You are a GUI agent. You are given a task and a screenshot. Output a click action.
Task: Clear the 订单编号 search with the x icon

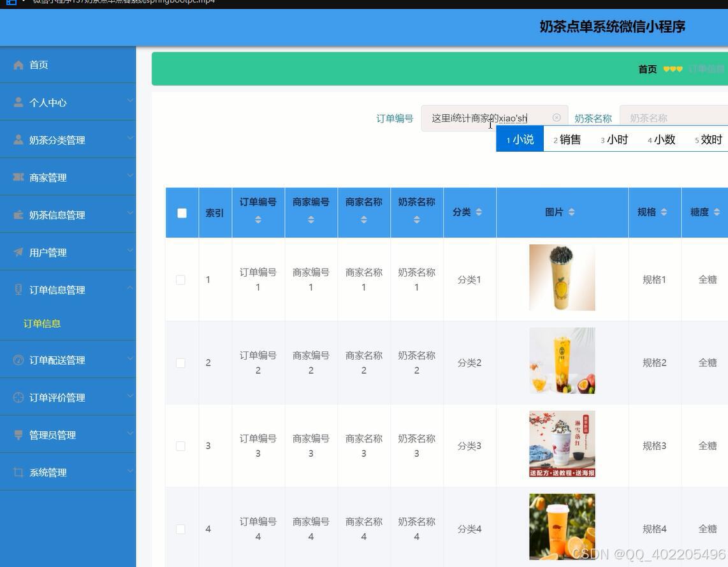[556, 117]
